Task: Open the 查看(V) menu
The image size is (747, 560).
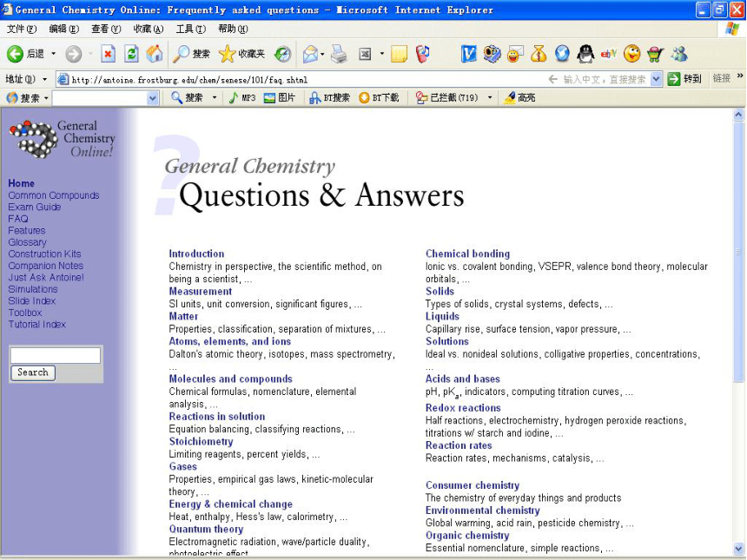Action: click(x=106, y=29)
